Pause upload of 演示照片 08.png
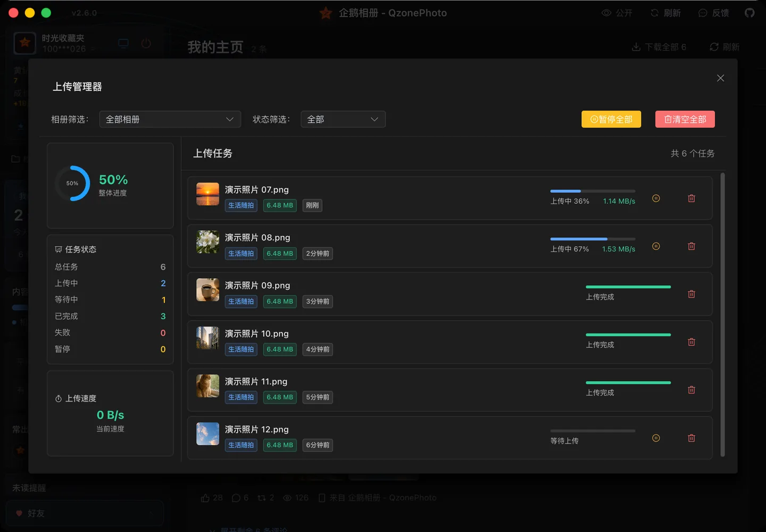This screenshot has width=766, height=532. pos(656,246)
